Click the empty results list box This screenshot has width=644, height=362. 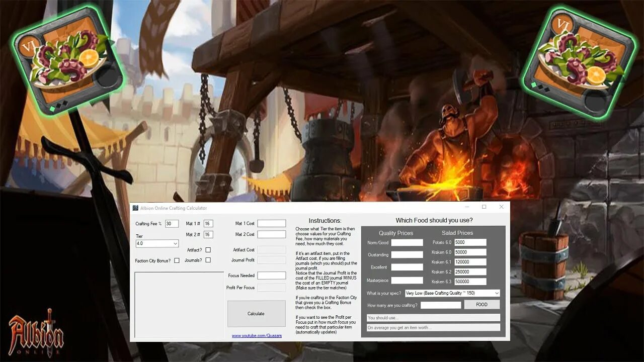(x=179, y=305)
